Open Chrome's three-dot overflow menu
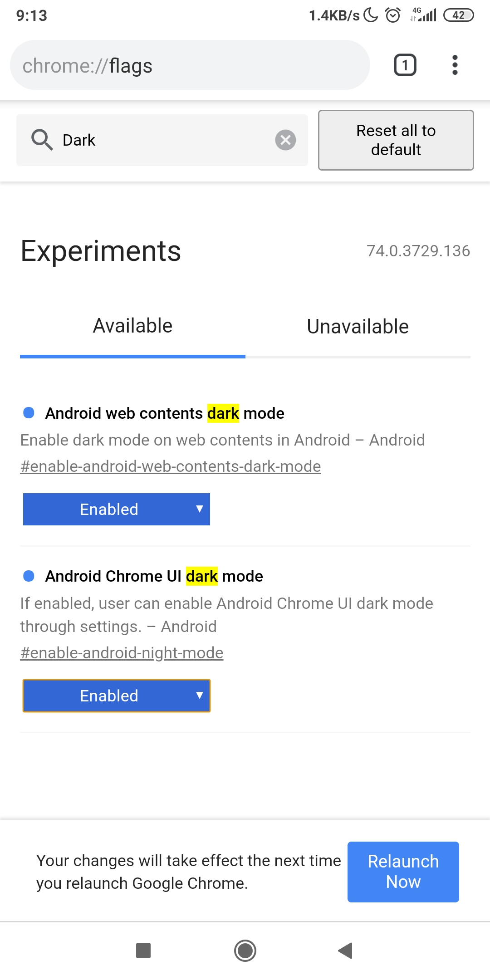This screenshot has width=490, height=980. (455, 65)
